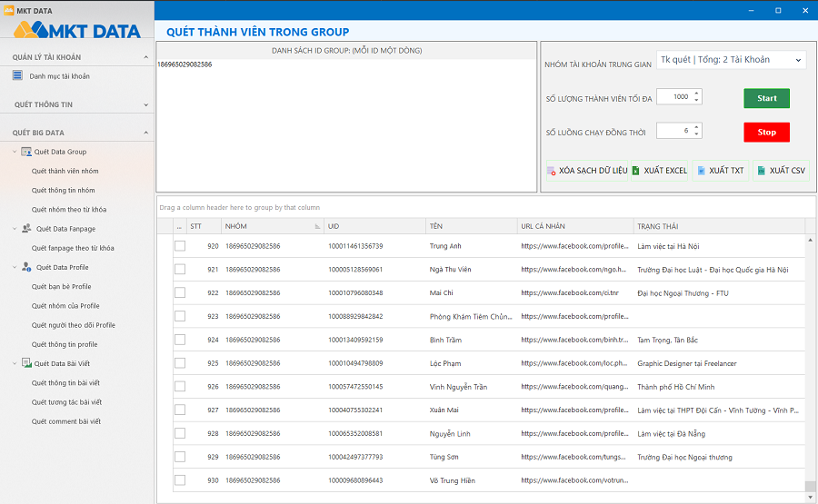Click the group ID list text area
The image size is (818, 504).
click(x=345, y=127)
